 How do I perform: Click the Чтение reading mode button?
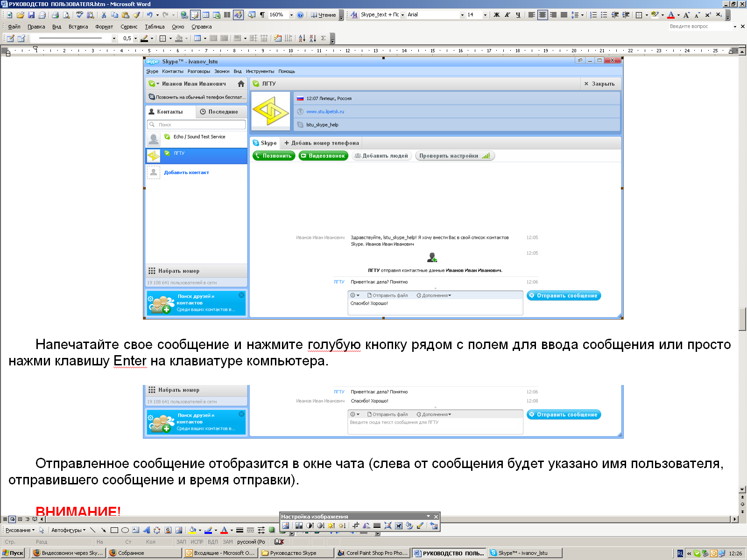323,15
